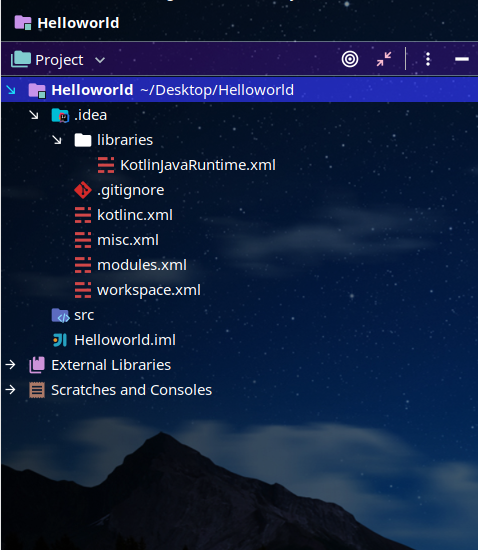
Task: Select Scratches and Consoles label
Action: [132, 390]
